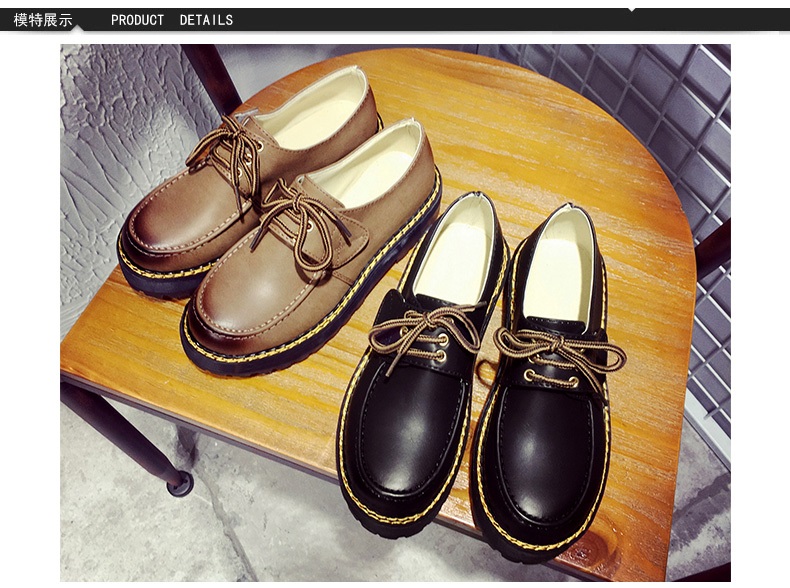
Task: Click the small triangle notch in header bar
Action: [x=630, y=10]
